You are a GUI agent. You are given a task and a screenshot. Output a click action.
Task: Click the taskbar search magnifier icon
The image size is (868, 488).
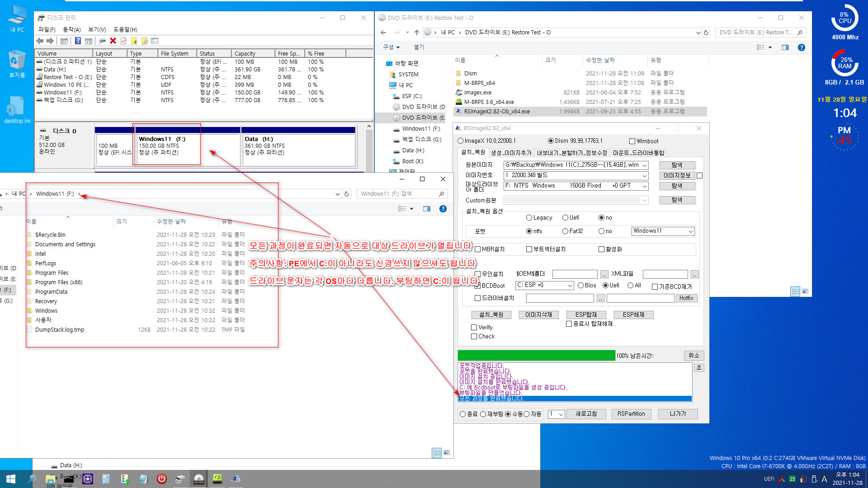click(x=32, y=479)
